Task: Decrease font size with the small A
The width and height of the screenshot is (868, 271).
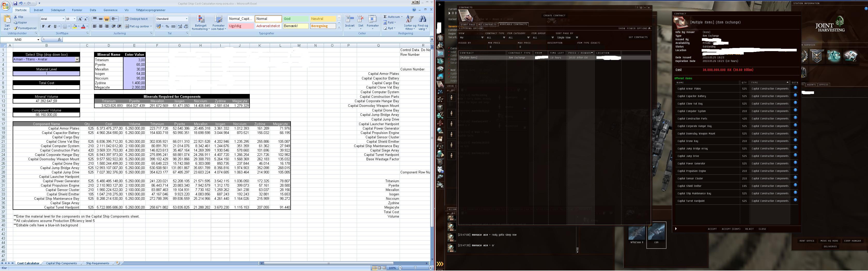Action: click(x=86, y=19)
